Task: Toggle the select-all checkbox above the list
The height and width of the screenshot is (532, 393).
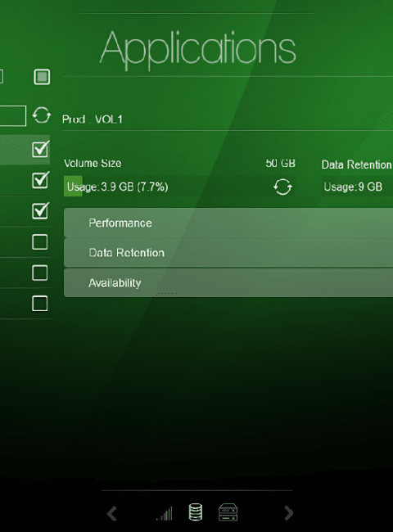Action: (42, 77)
